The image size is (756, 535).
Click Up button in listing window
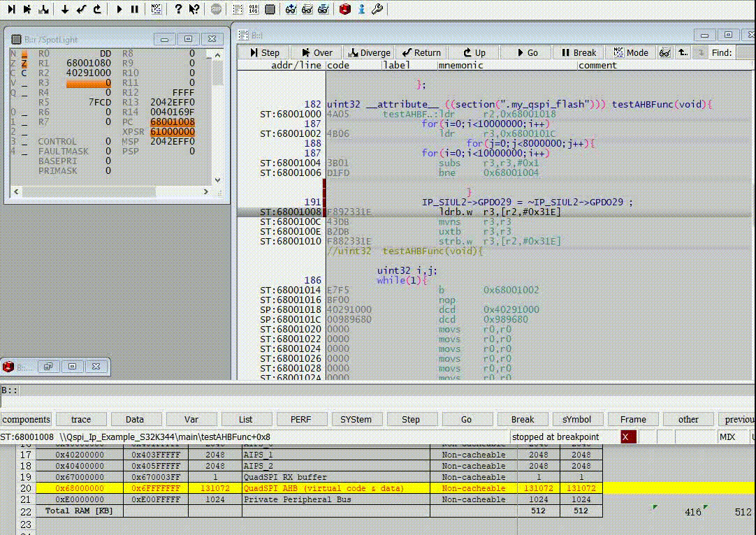coord(474,52)
